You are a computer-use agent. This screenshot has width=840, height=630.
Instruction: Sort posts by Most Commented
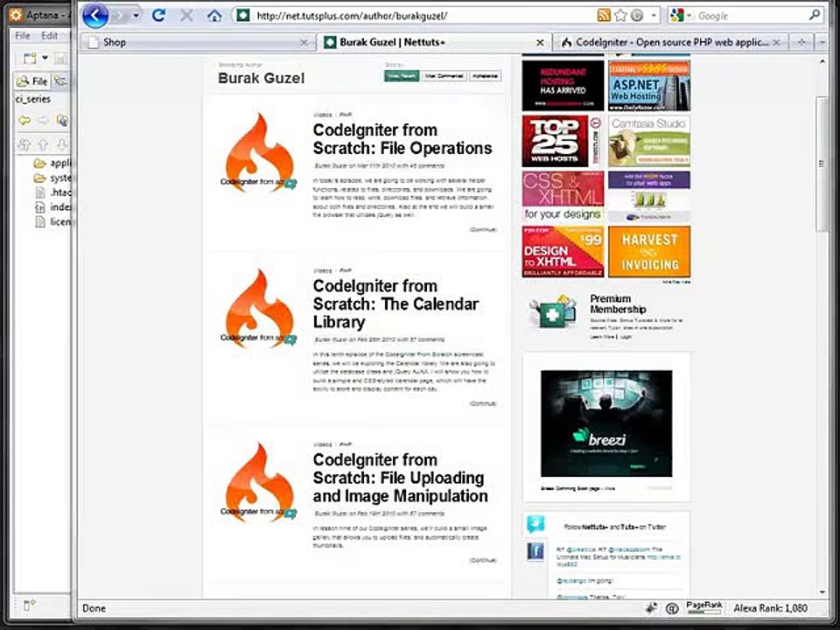pos(444,76)
